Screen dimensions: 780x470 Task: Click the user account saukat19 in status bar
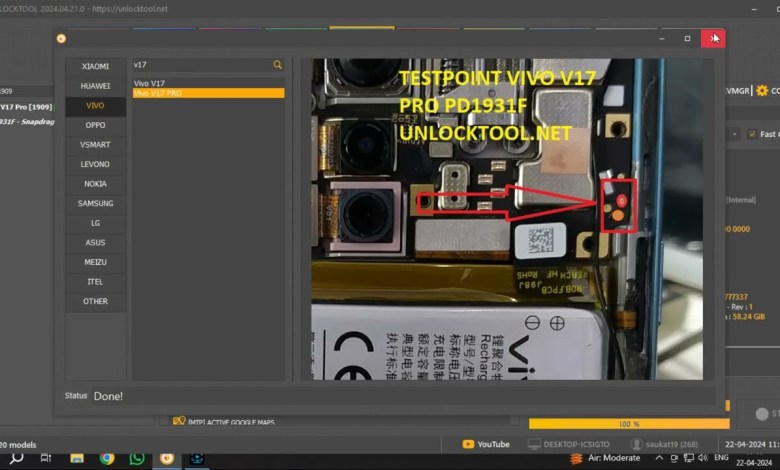tap(672, 444)
